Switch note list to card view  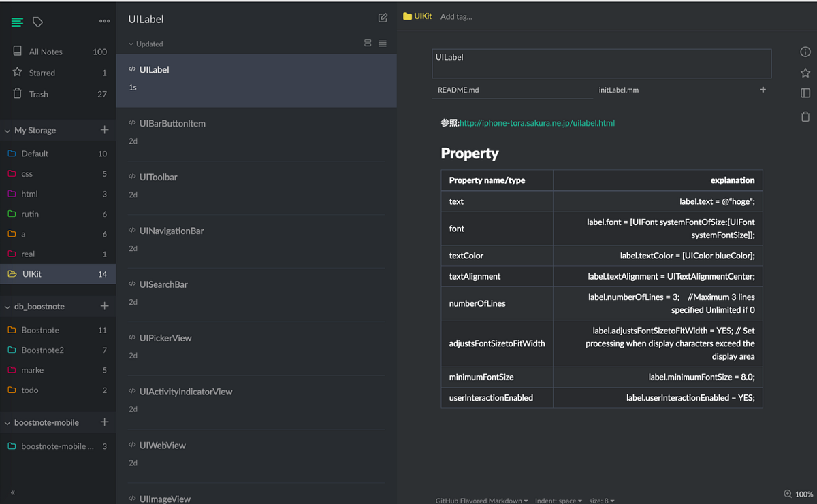(368, 43)
